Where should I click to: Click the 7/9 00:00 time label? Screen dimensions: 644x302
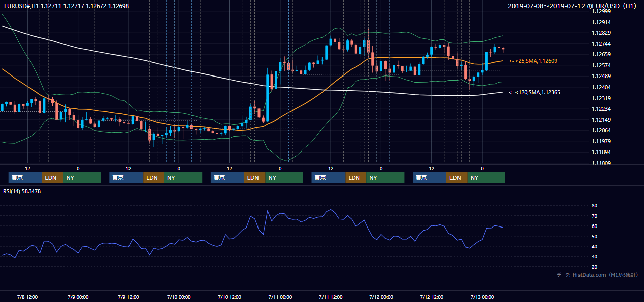[x=78, y=297]
